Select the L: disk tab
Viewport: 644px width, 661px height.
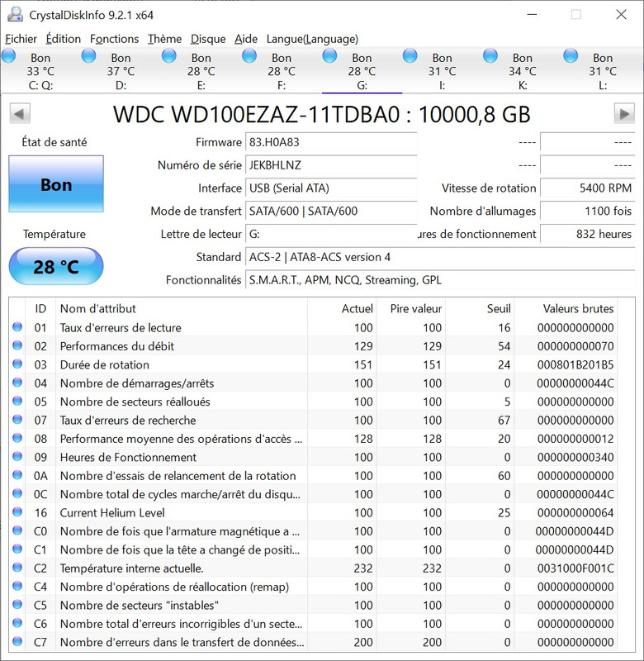pos(604,70)
